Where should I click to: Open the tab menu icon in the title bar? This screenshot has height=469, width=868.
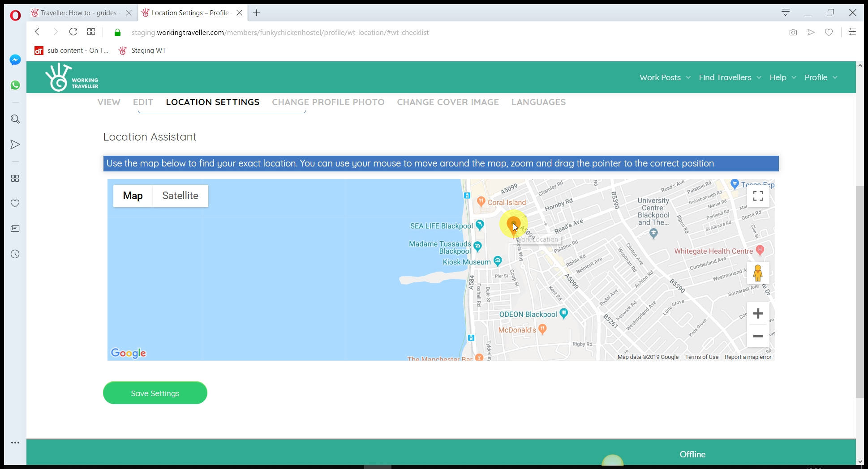[786, 13]
